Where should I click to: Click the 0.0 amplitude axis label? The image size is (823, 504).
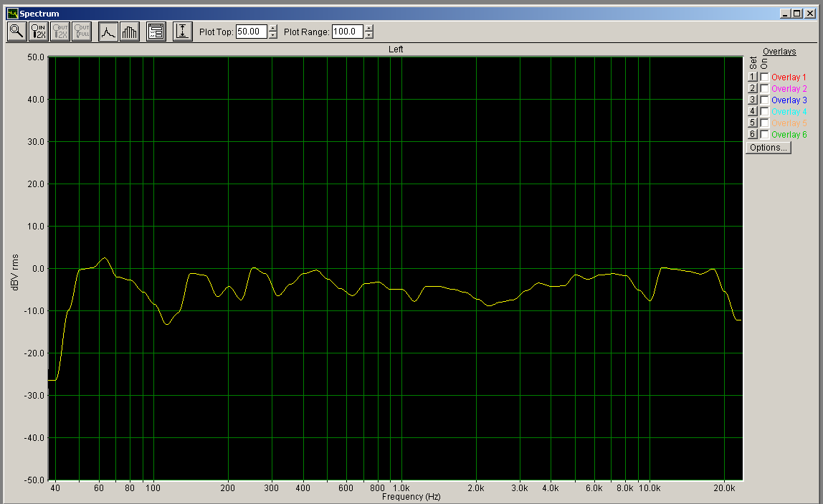[38, 269]
